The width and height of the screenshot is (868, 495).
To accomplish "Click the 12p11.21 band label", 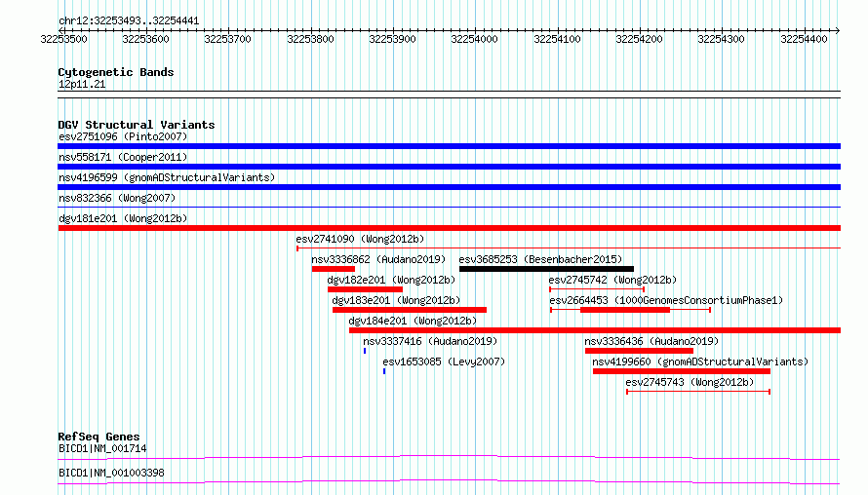I will (x=82, y=84).
